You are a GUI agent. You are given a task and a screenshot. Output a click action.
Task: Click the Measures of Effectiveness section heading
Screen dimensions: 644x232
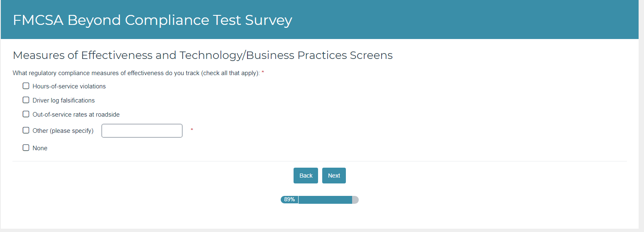point(203,55)
